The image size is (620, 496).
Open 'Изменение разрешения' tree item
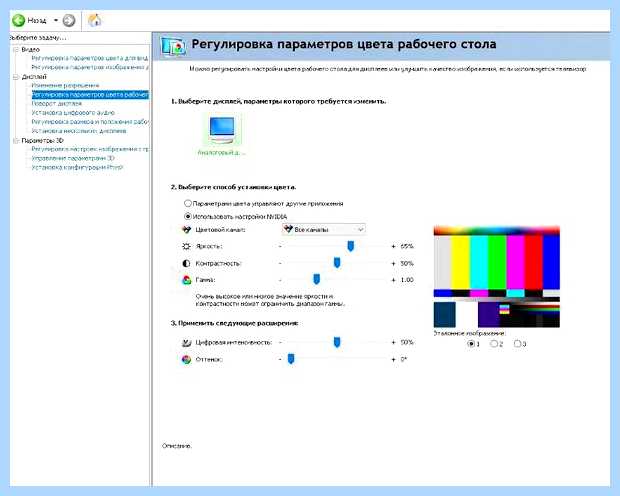[65, 85]
